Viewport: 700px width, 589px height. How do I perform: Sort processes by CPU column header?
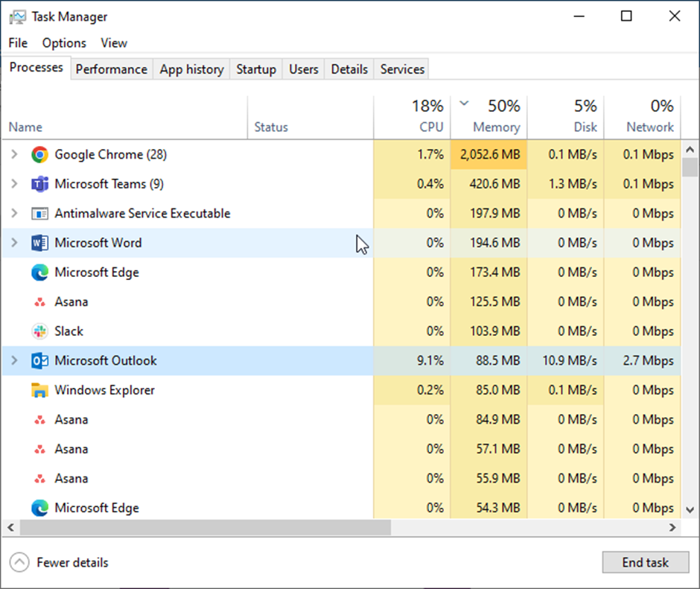point(412,118)
